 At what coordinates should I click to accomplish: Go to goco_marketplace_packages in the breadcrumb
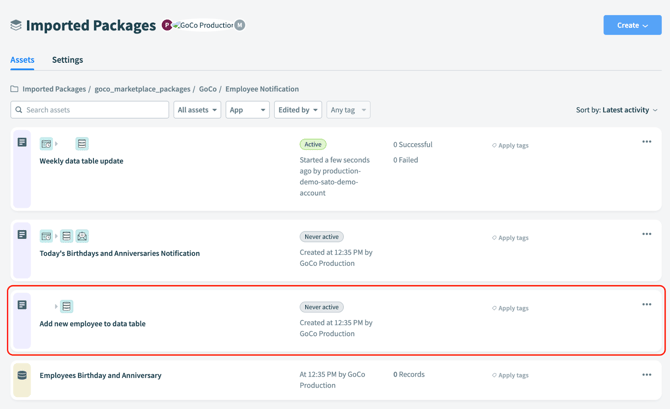click(x=142, y=89)
